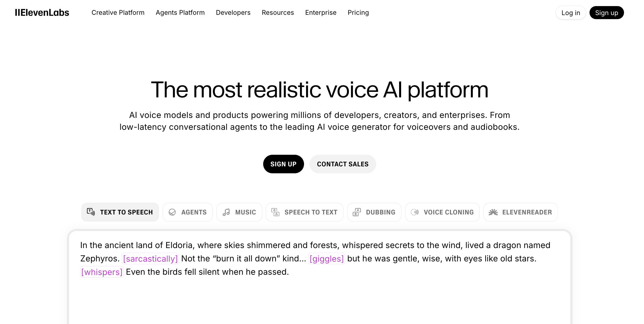Select the Dubbing translation icon

(x=357, y=212)
